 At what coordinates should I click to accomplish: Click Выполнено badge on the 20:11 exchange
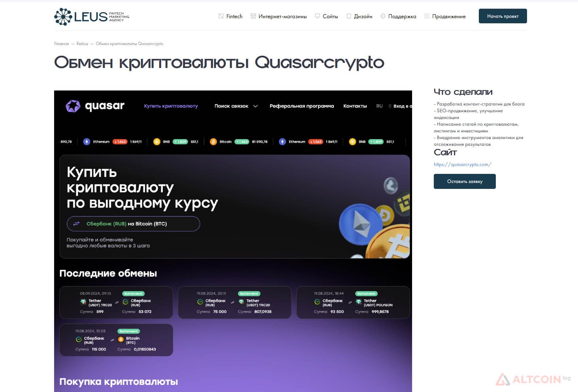(x=249, y=294)
